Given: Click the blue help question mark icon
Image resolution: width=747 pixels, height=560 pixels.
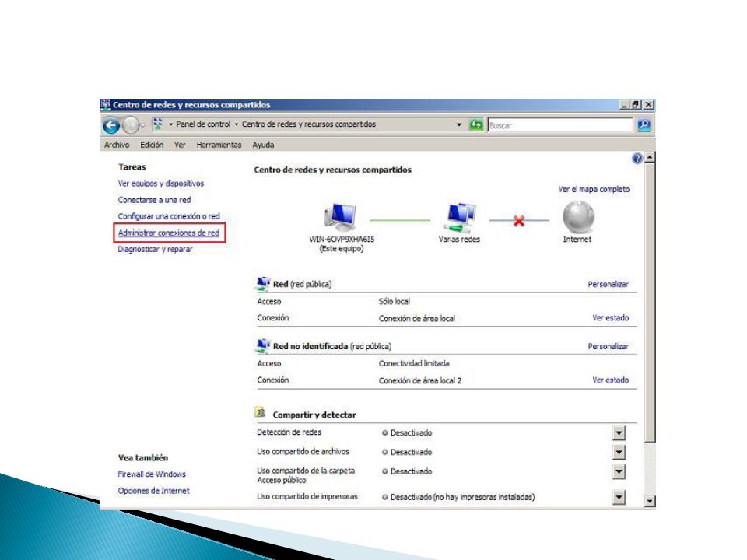Looking at the screenshot, I should click(x=637, y=159).
